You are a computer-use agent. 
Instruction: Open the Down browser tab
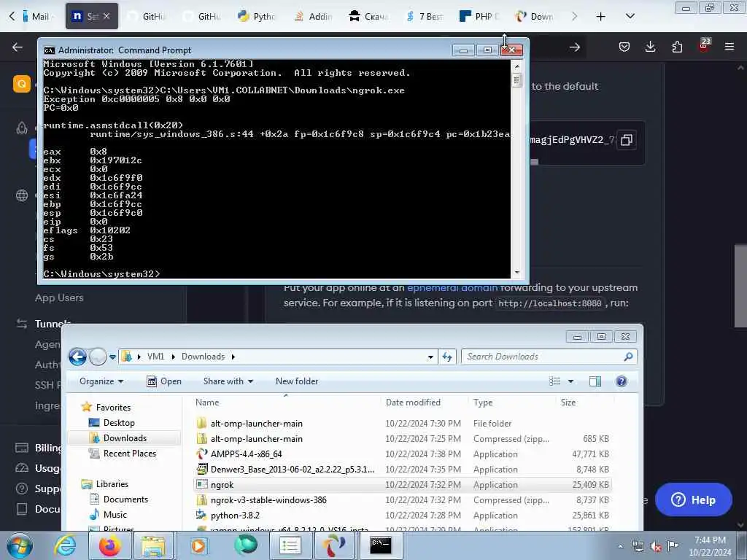point(534,16)
